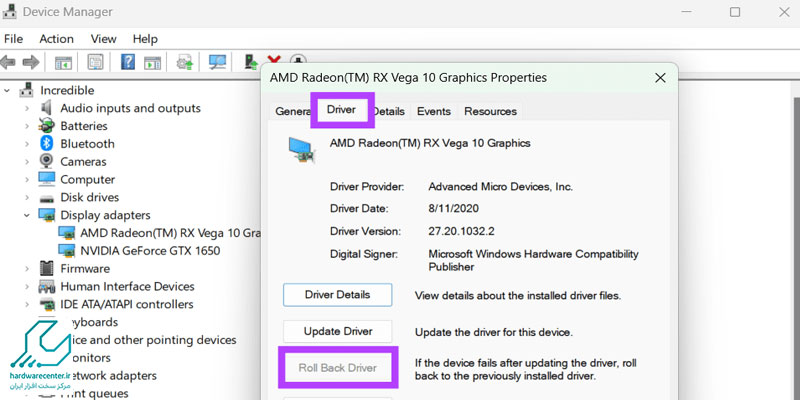Select the Driver tab

[x=341, y=110]
